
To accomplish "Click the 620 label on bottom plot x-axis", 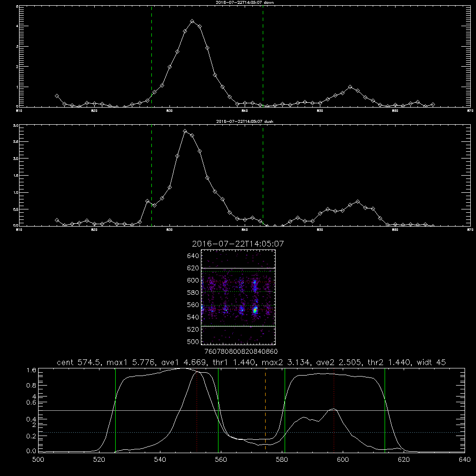I will pyautogui.click(x=404, y=460).
